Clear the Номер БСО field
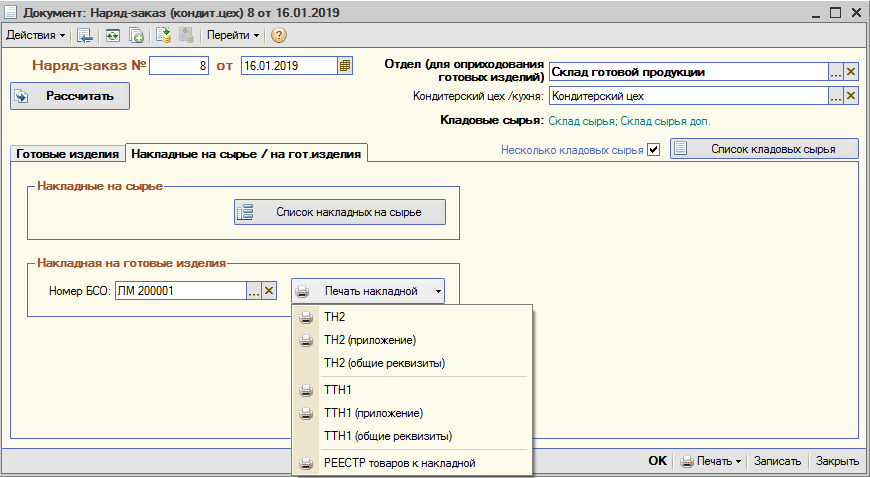The image size is (870, 478). (x=269, y=291)
